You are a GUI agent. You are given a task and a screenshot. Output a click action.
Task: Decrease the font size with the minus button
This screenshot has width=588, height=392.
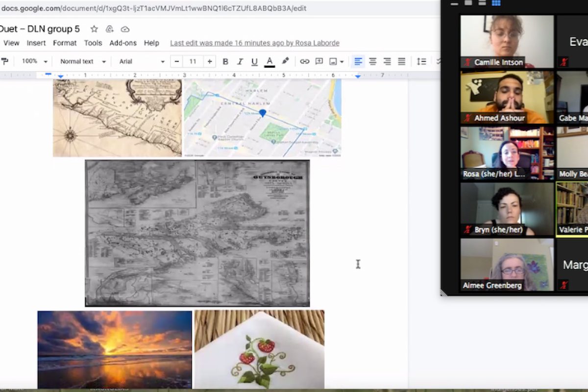click(x=177, y=61)
